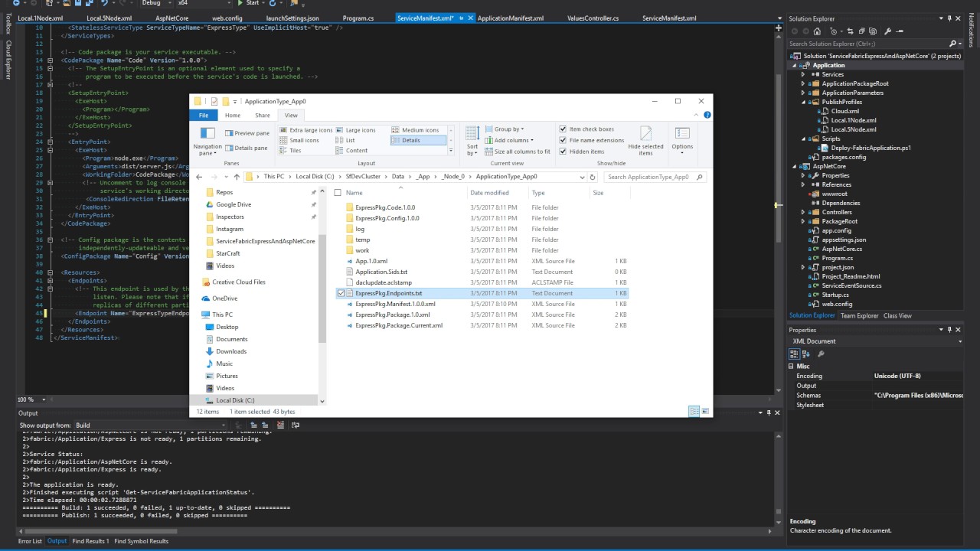980x551 pixels.
Task: Select App.1.0.xml file in Explorer
Action: coord(371,261)
